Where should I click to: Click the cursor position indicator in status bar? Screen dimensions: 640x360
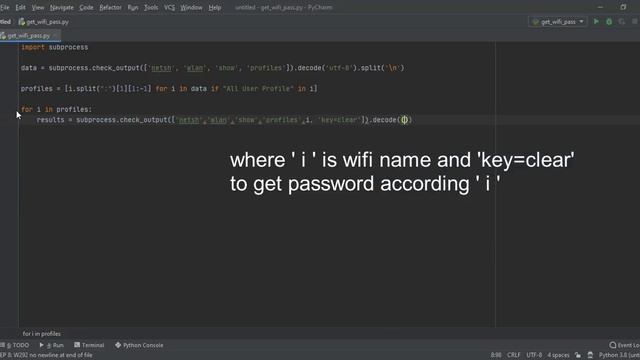(496, 355)
